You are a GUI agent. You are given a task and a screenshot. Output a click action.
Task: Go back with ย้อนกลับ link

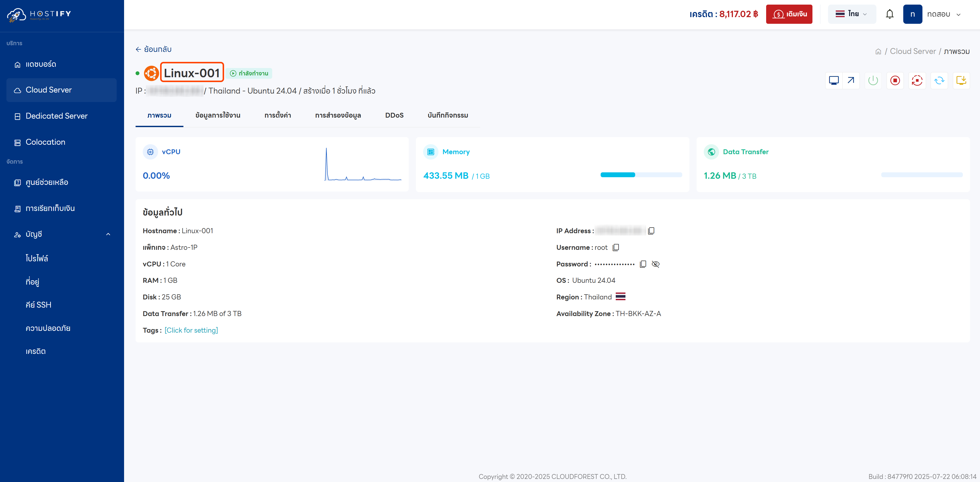coord(153,49)
